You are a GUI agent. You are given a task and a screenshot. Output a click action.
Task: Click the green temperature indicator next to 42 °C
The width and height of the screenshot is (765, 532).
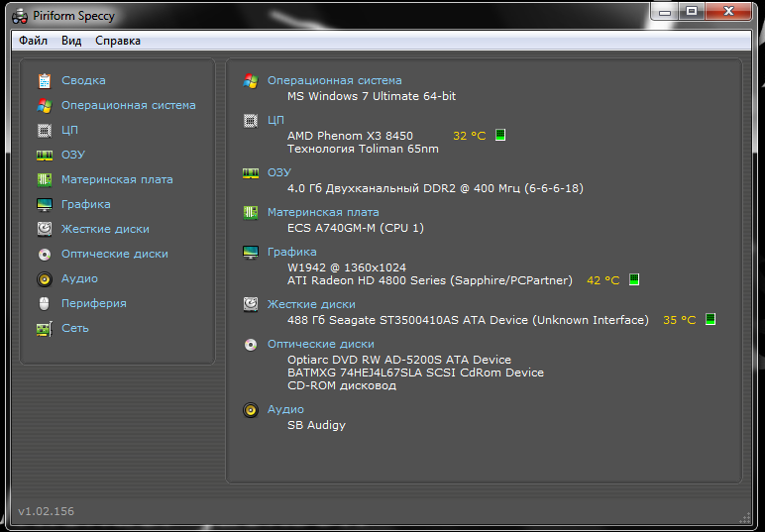click(x=634, y=279)
